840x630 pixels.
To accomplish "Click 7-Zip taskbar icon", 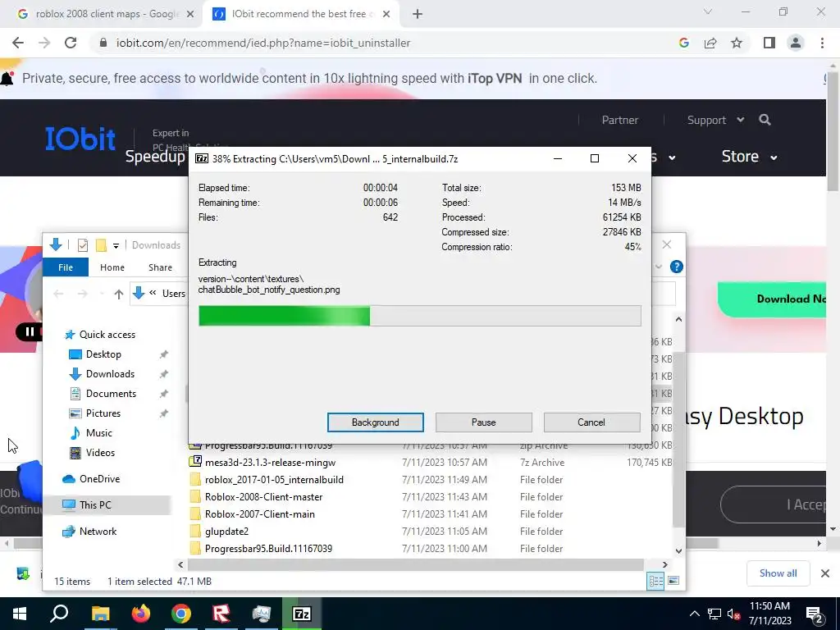I will click(302, 614).
